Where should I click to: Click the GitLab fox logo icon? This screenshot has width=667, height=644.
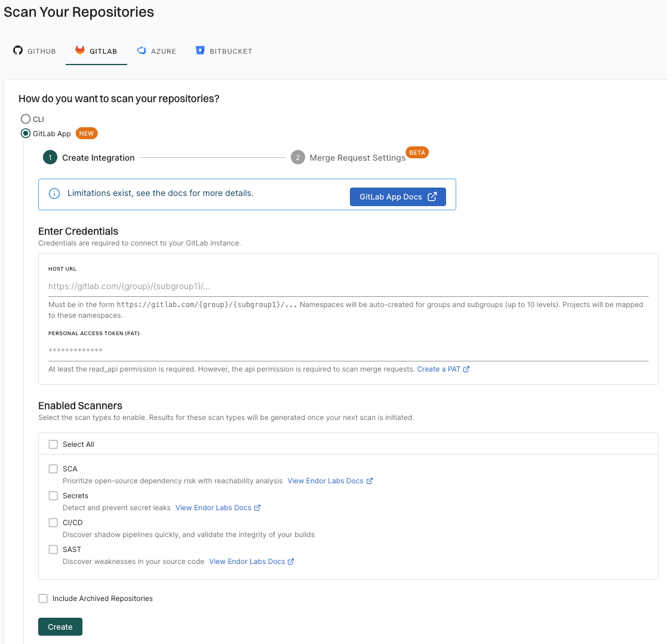79,51
